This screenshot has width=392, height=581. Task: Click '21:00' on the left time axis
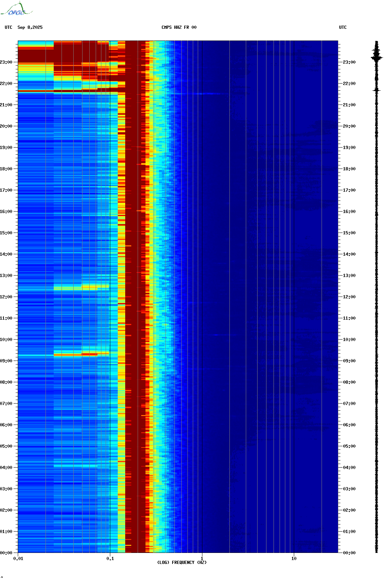coord(6,105)
